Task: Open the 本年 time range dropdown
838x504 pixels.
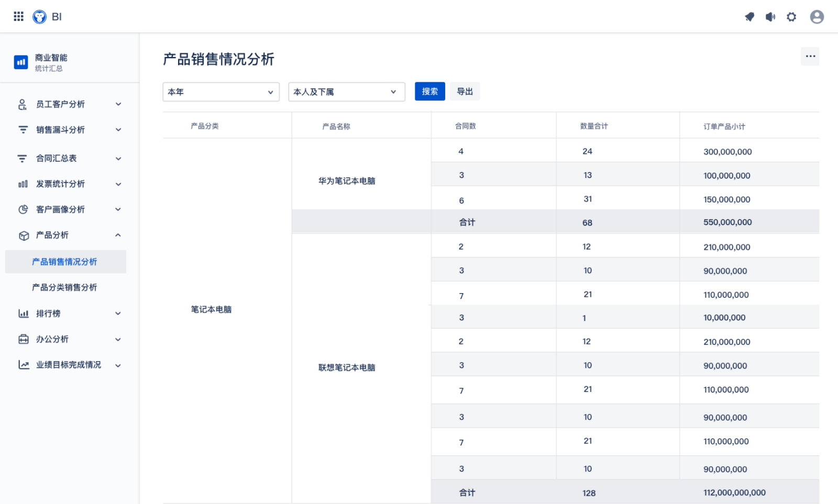Action: point(221,92)
